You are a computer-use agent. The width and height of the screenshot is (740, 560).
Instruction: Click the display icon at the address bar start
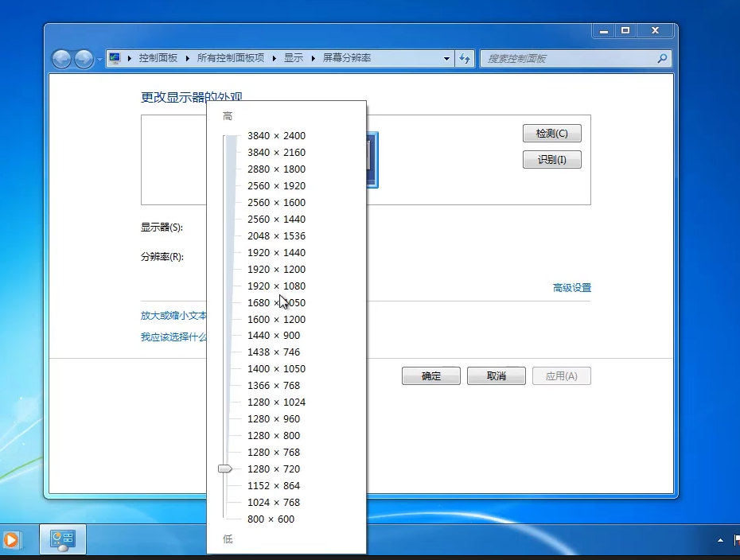point(114,57)
